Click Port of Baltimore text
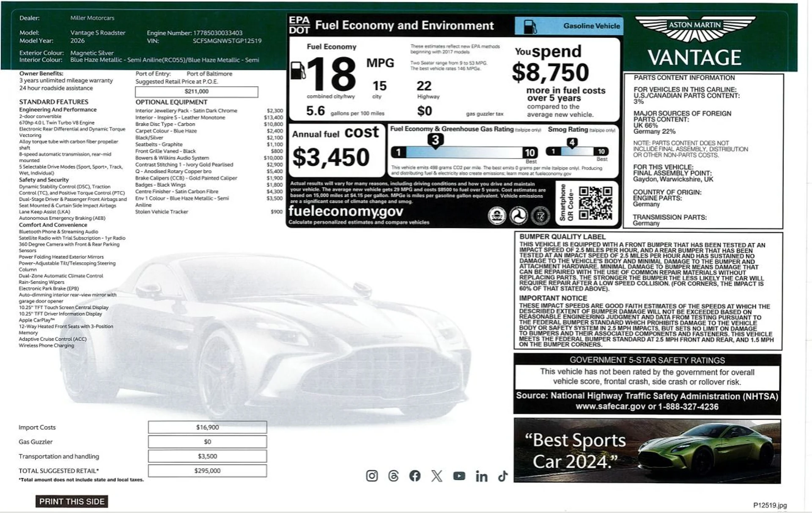812x513 pixels. click(x=209, y=74)
